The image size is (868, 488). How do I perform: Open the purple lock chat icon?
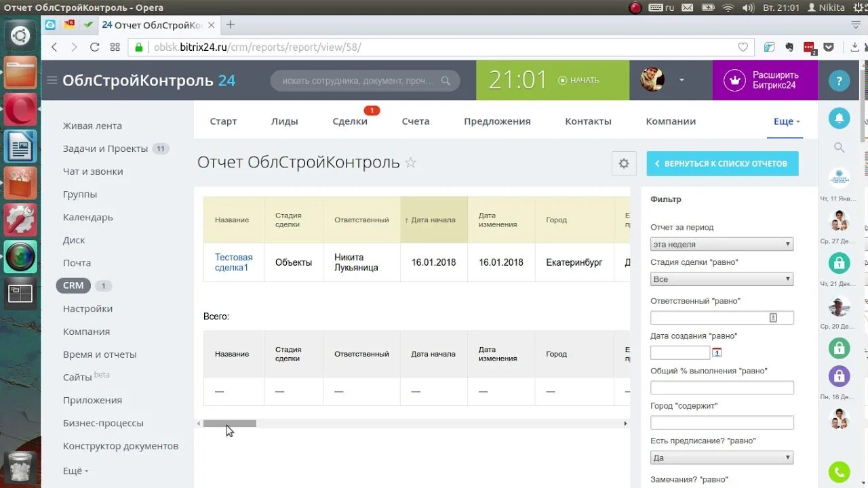click(x=840, y=375)
